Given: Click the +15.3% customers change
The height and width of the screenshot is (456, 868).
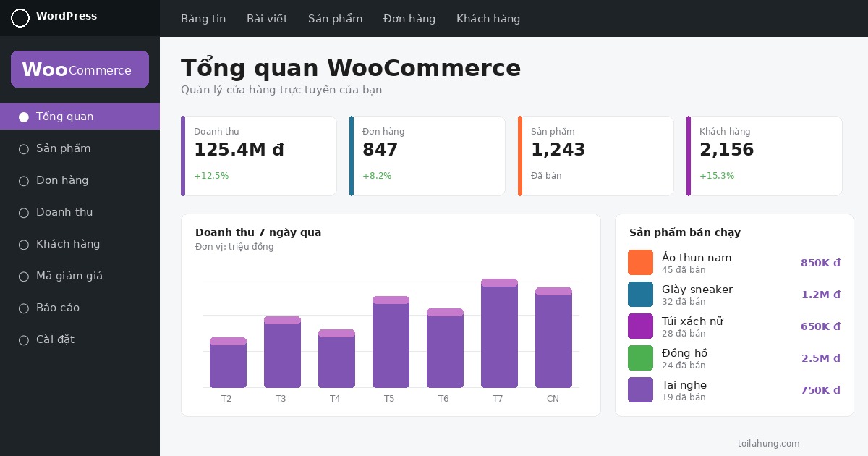Looking at the screenshot, I should [x=717, y=176].
